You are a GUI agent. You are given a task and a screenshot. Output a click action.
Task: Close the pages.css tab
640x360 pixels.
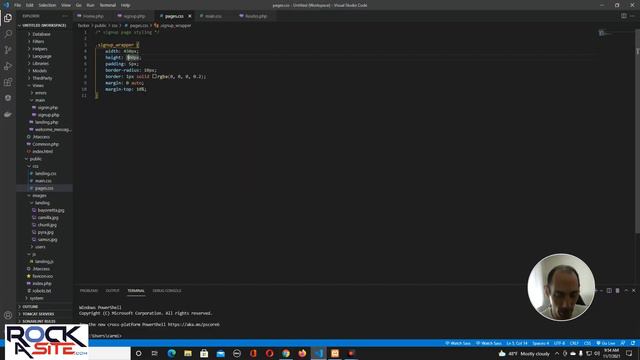[190, 16]
